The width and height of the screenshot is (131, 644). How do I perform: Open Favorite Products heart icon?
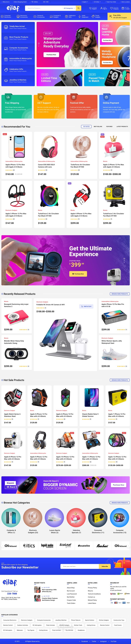pos(112,8)
